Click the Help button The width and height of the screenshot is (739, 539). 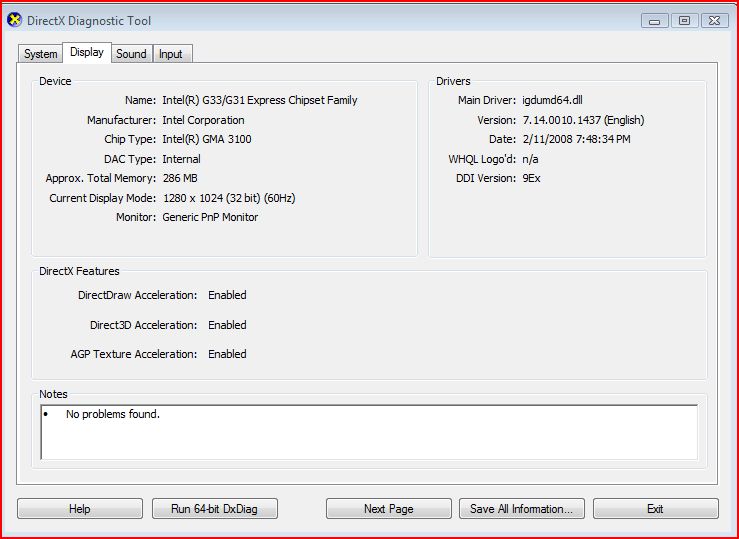pyautogui.click(x=80, y=509)
